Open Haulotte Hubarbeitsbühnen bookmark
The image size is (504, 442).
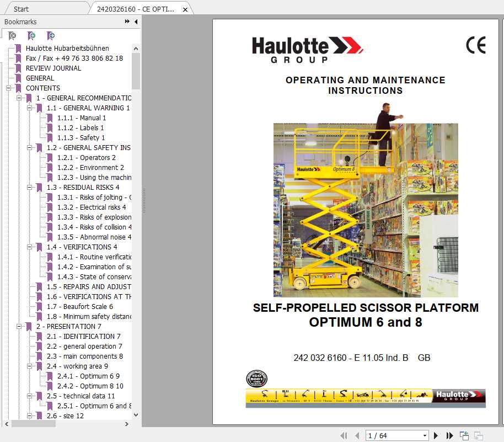(x=67, y=48)
